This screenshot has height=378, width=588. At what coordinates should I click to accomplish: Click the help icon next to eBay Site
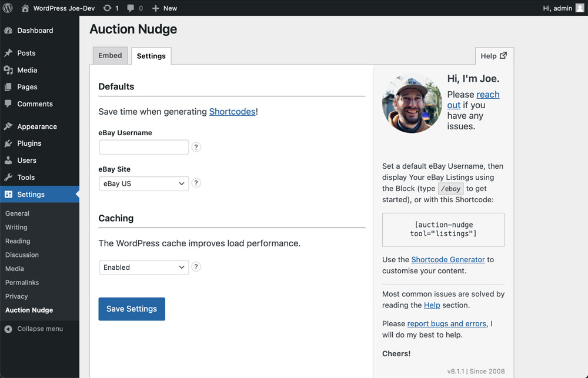point(196,183)
